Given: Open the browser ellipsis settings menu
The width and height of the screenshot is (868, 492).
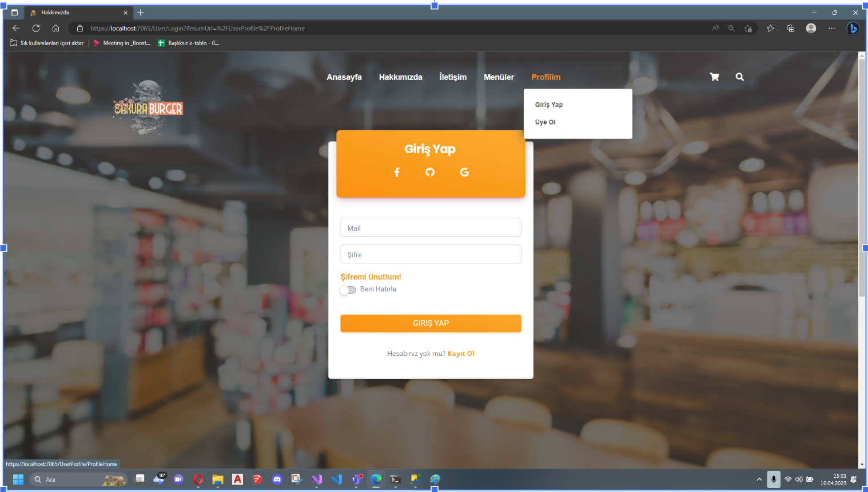Looking at the screenshot, I should [x=831, y=27].
